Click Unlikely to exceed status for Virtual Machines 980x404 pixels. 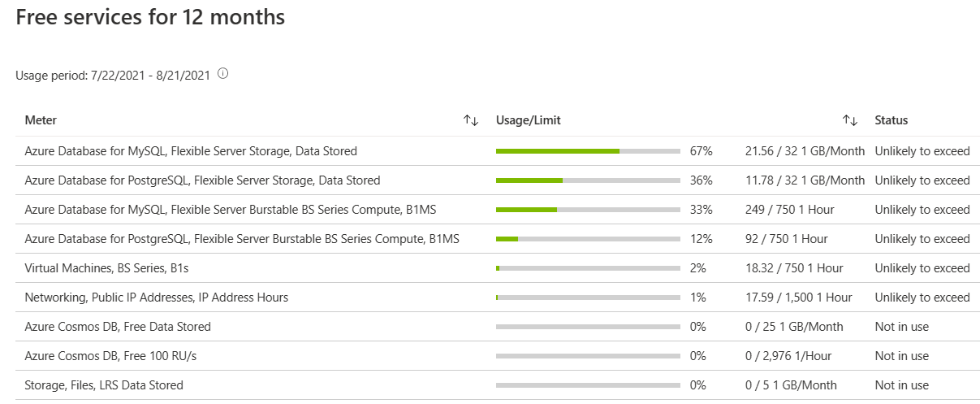(922, 268)
